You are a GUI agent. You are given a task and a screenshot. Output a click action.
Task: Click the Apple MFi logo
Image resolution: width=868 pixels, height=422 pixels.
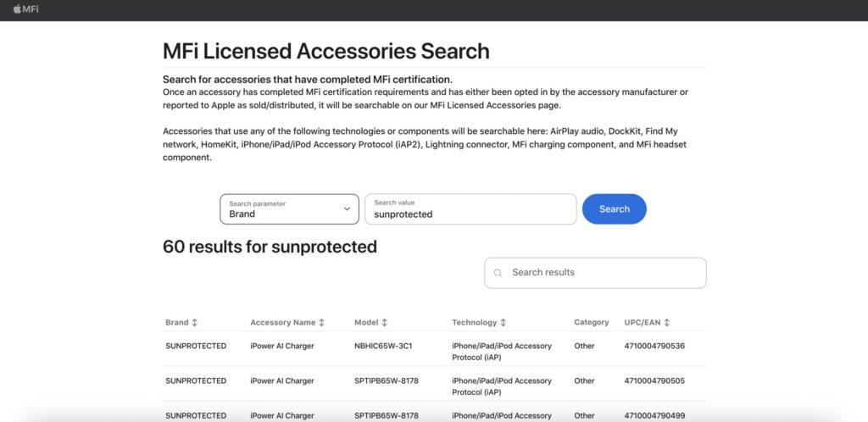click(x=25, y=9)
